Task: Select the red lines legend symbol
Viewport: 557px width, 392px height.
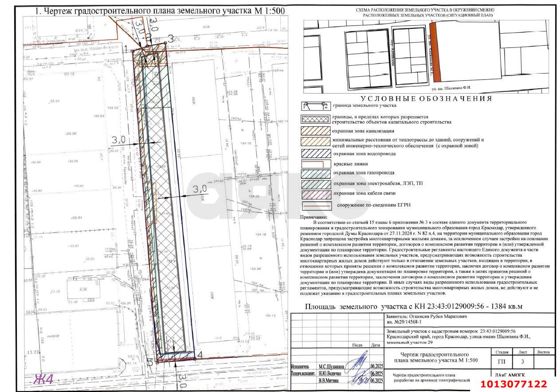Action: click(316, 164)
